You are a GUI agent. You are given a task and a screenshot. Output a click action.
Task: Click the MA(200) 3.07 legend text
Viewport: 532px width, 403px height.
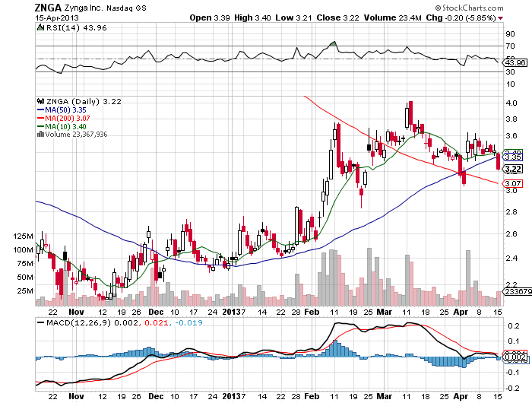[x=68, y=118]
